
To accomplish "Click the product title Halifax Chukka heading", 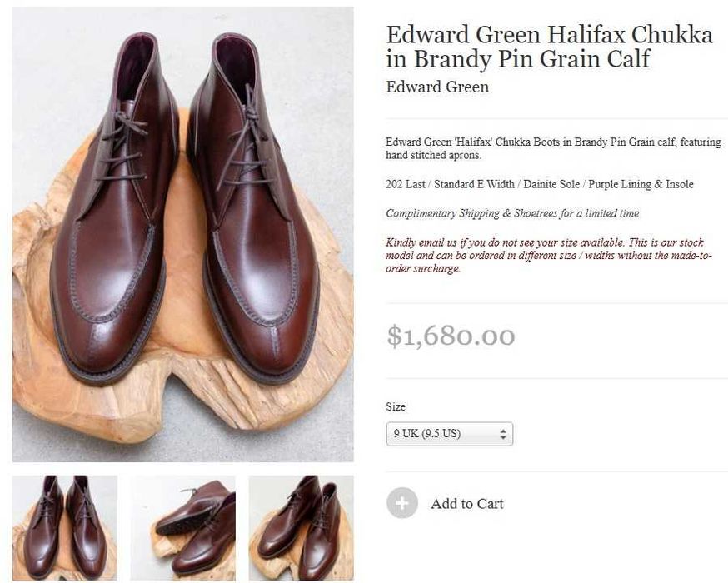I will [x=549, y=47].
